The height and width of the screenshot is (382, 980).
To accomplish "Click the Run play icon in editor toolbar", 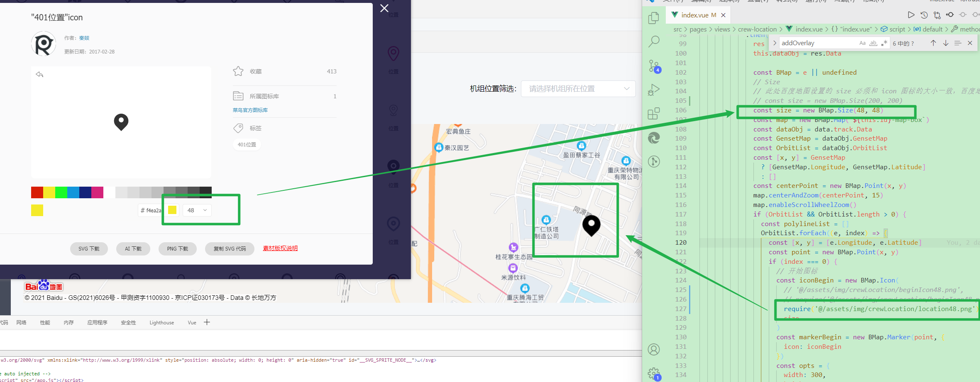I will pos(911,15).
